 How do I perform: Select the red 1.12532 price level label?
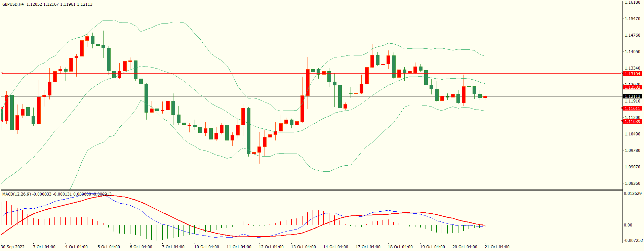click(x=632, y=87)
